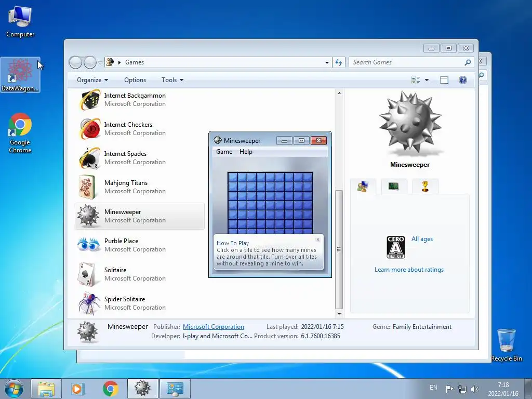Viewport: 532px width, 399px height.
Task: Open Learn more about ratings link
Action: pyautogui.click(x=409, y=270)
